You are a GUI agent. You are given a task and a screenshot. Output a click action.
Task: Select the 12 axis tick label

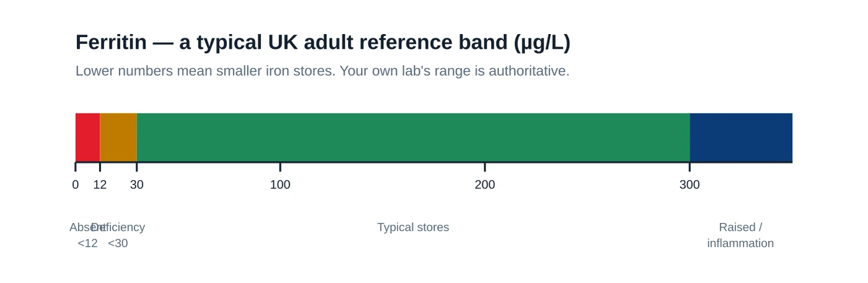[x=100, y=185]
